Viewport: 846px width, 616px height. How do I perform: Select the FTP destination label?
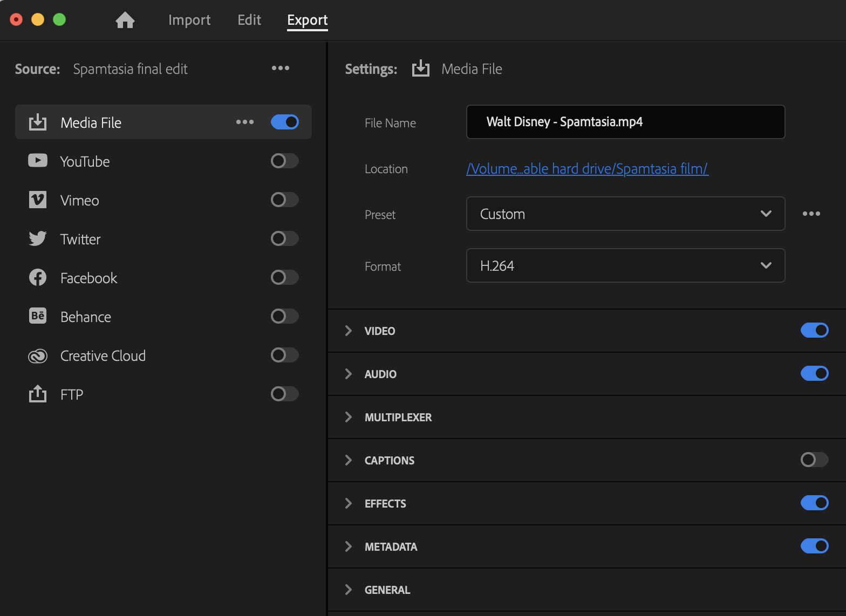[72, 394]
